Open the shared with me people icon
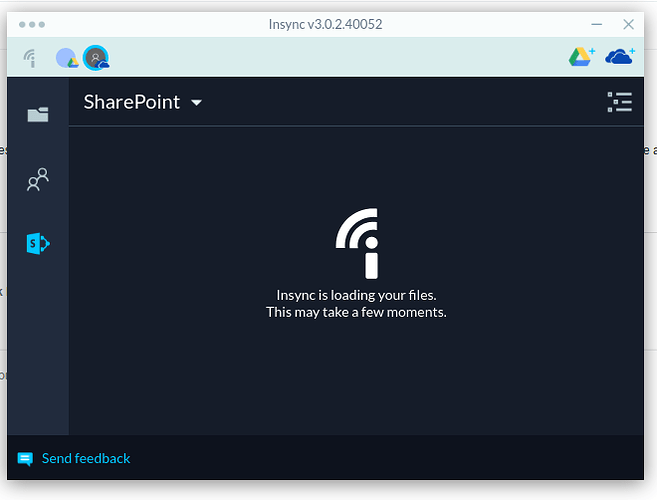Screen dimensions: 657x500 point(38,179)
